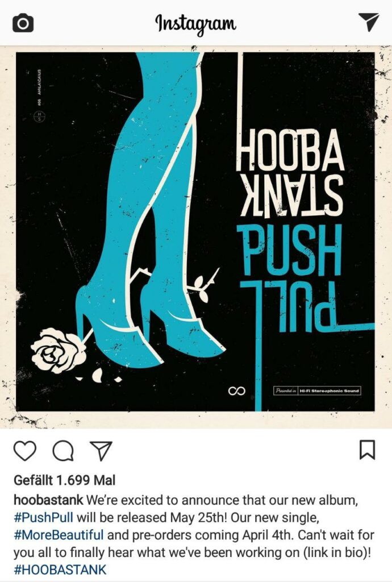Save post with bookmark icon

click(x=368, y=450)
